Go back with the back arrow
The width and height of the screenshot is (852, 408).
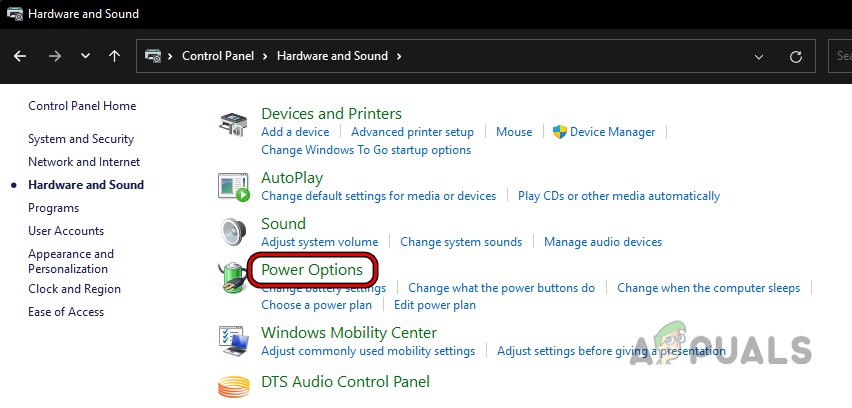coord(20,56)
